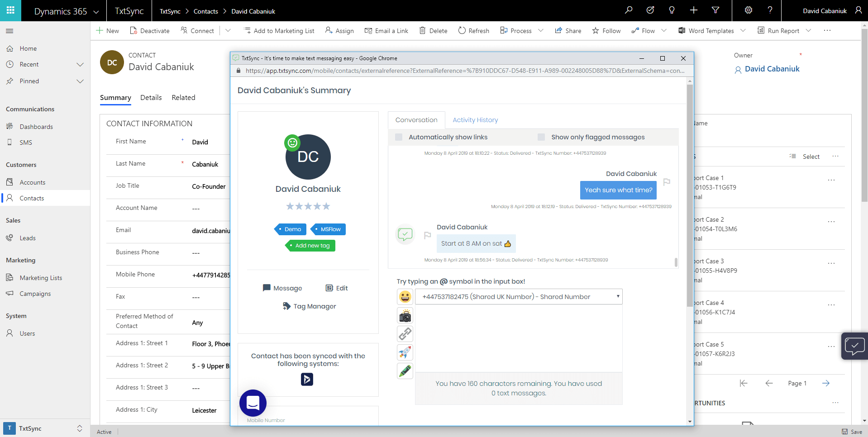Rate the contact using the star rating
This screenshot has height=437, width=868.
point(308,206)
